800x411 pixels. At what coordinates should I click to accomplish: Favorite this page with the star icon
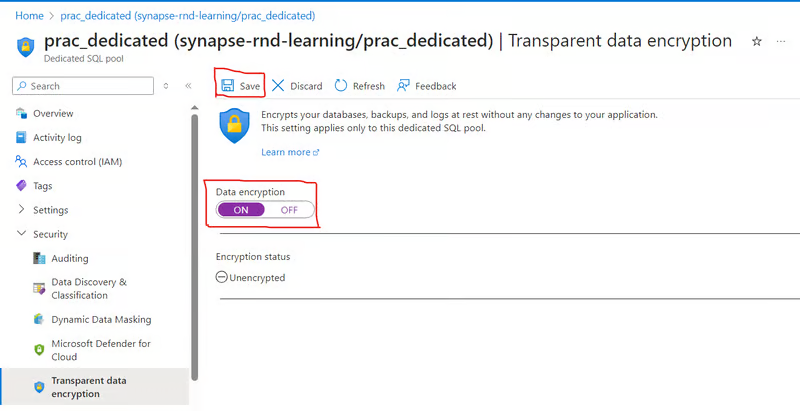[757, 41]
